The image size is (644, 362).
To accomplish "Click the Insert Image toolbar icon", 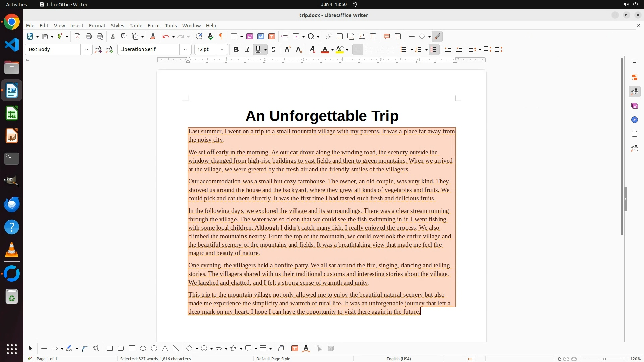I will (250, 37).
